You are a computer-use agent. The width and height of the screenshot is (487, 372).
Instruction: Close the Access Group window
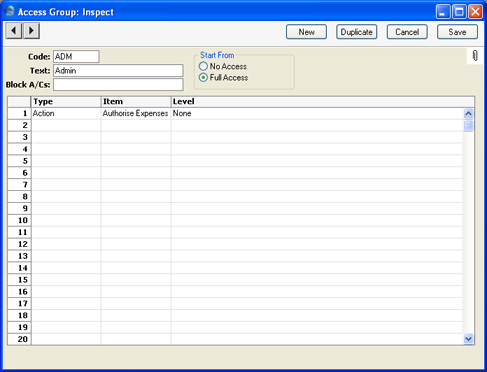pos(475,12)
